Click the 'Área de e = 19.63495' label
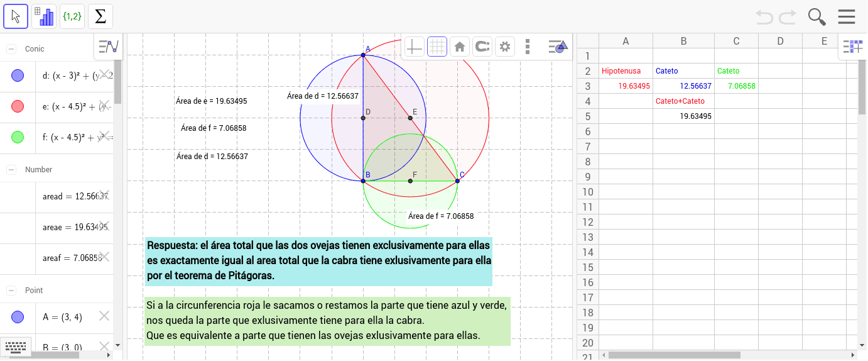Screen dimensions: 868x361 coord(212,101)
